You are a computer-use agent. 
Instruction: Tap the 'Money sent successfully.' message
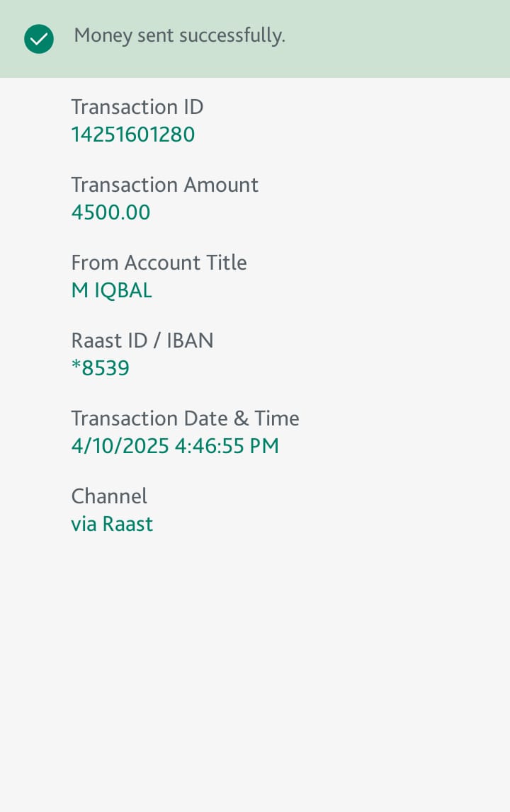click(179, 35)
